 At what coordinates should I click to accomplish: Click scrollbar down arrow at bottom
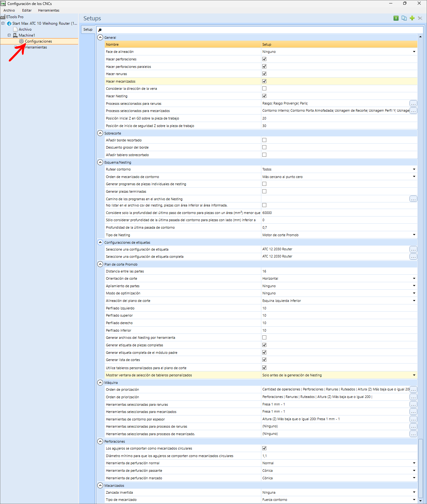click(420, 501)
